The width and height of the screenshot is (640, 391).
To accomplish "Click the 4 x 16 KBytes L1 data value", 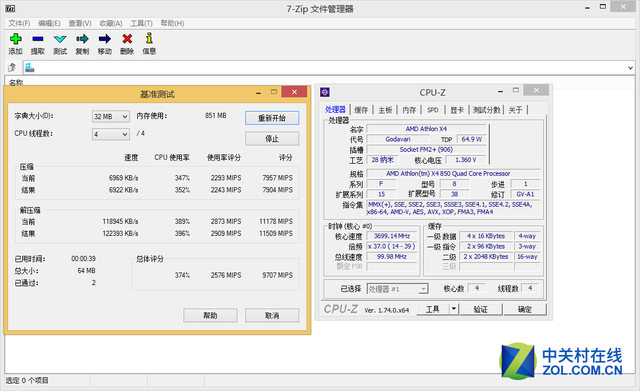I will 486,236.
